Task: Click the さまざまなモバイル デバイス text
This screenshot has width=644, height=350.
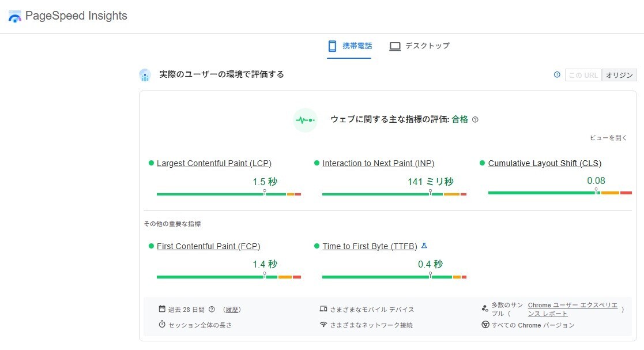Action: click(372, 309)
